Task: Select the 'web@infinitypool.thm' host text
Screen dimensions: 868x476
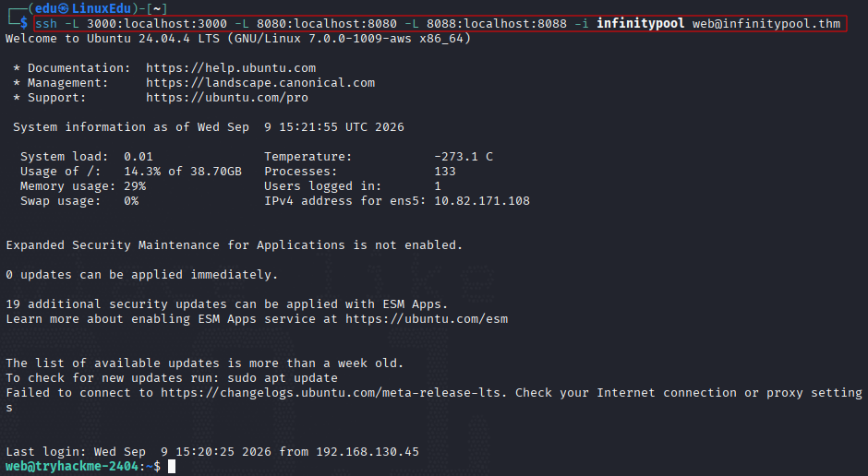Action: coord(766,24)
